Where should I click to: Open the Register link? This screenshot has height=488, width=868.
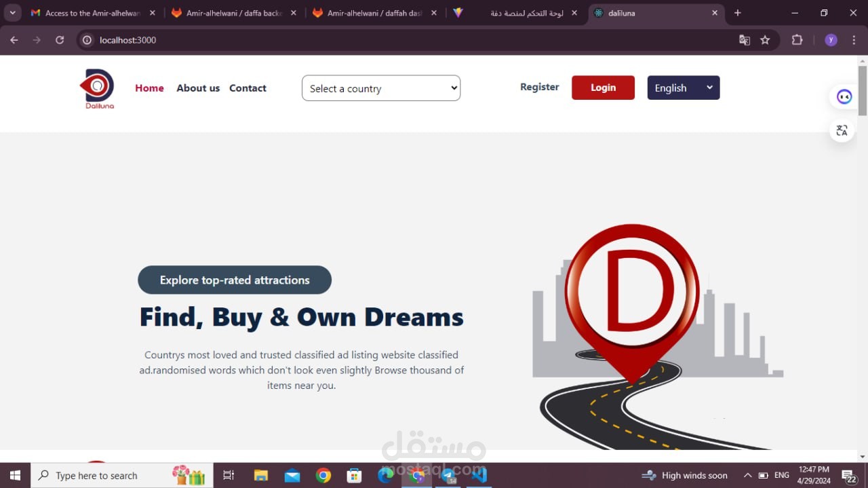point(539,87)
